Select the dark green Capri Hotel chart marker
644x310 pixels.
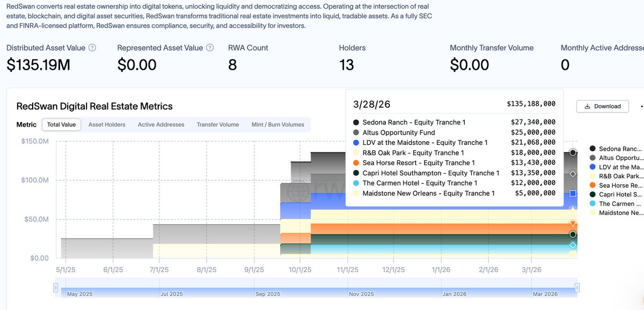tap(573, 234)
